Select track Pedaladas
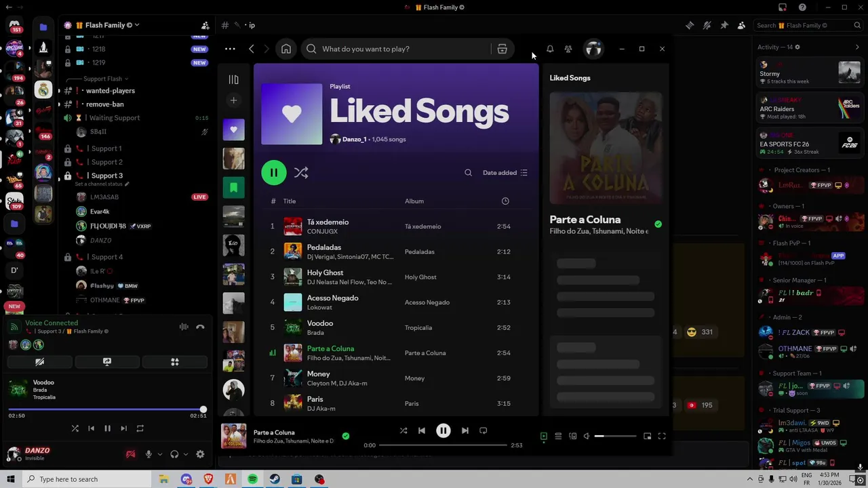The height and width of the screenshot is (488, 868). (x=395, y=251)
